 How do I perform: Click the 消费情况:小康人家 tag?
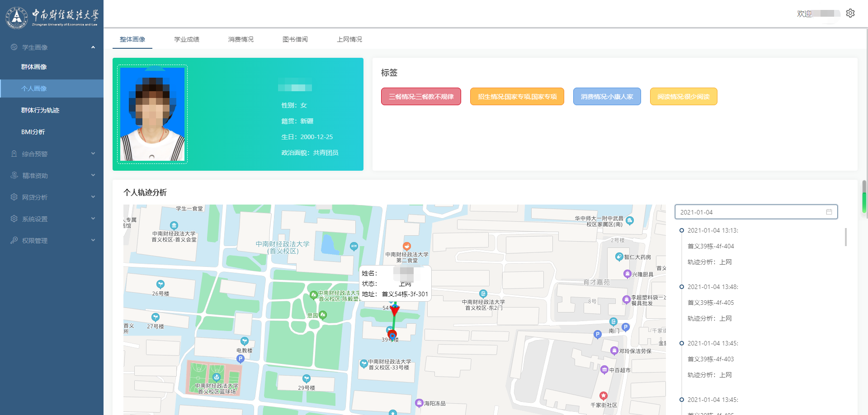[x=607, y=97]
